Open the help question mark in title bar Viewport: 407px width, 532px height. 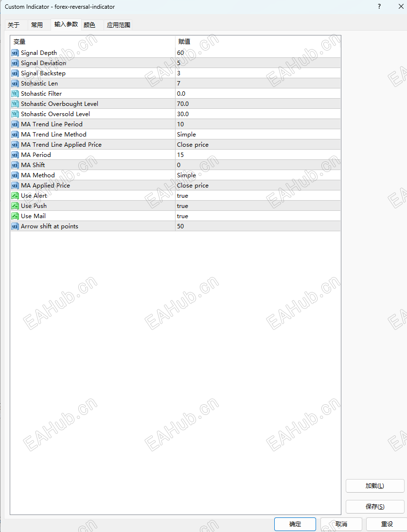coord(379,6)
